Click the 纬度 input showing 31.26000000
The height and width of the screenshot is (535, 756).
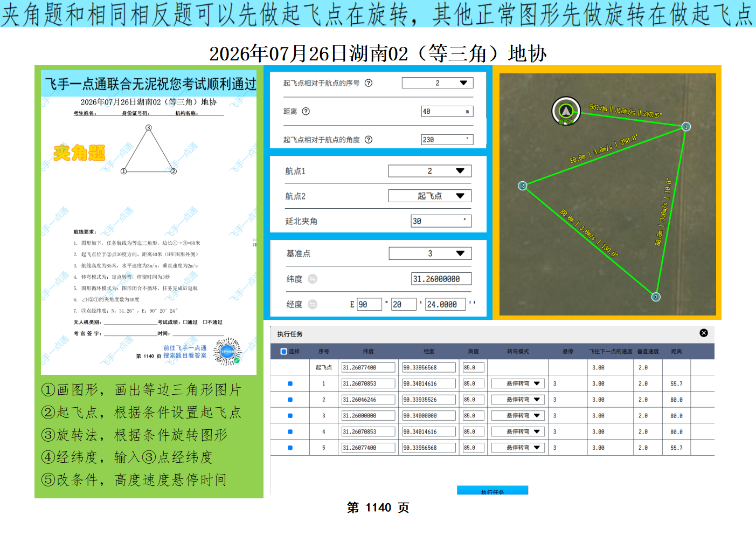point(441,279)
